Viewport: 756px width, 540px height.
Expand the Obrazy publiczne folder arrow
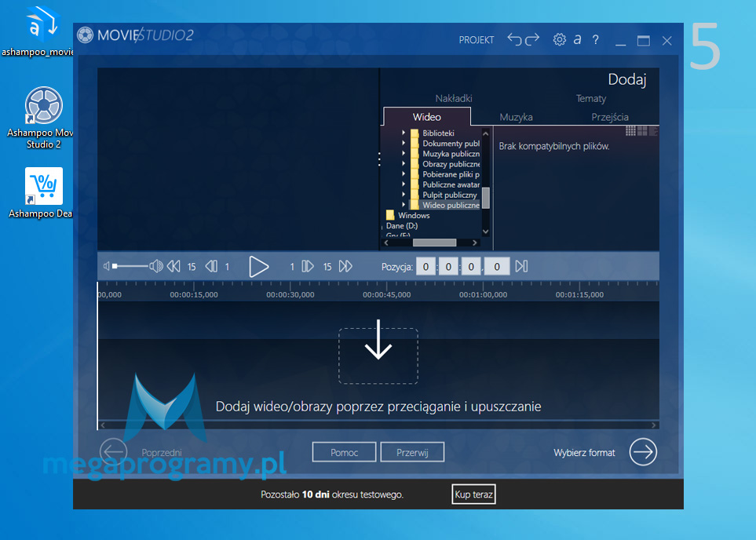tap(404, 163)
